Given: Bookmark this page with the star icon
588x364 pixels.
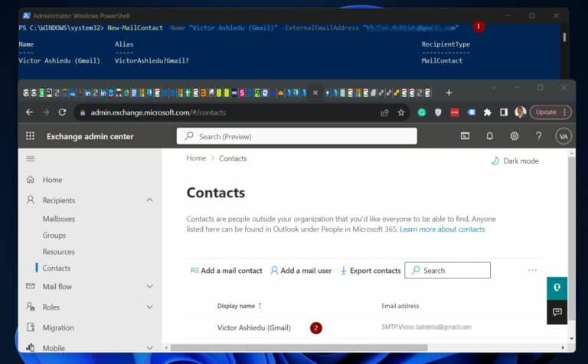Looking at the screenshot, I should point(401,112).
